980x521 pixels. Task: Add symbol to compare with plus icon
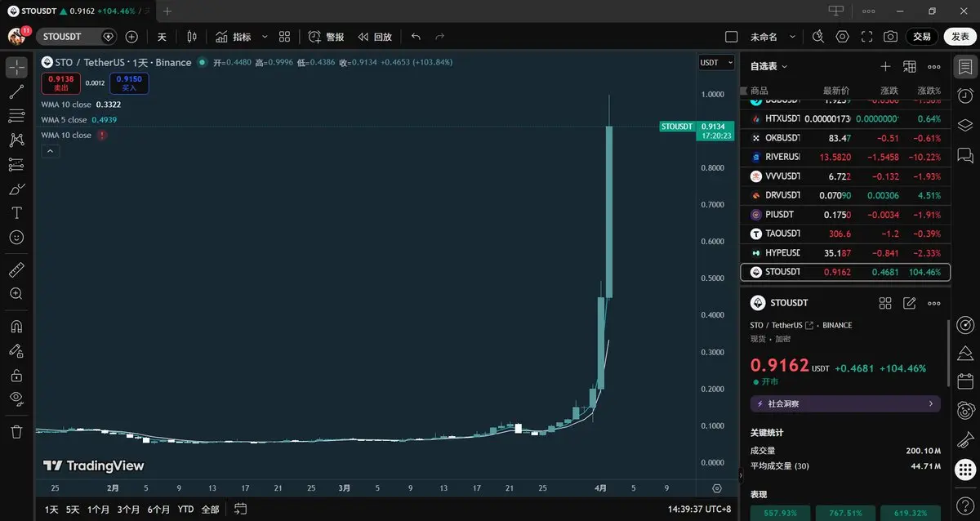(x=131, y=37)
